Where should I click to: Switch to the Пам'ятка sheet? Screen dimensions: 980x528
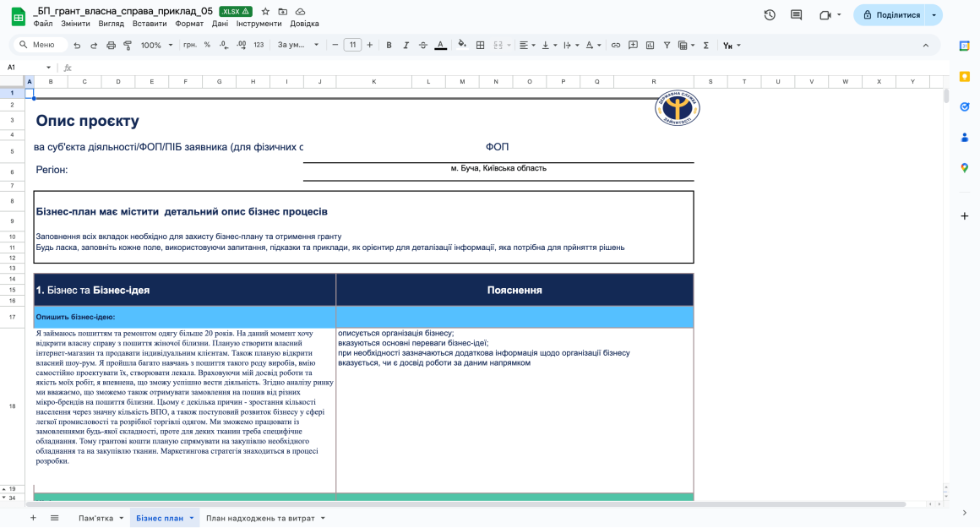(95, 518)
